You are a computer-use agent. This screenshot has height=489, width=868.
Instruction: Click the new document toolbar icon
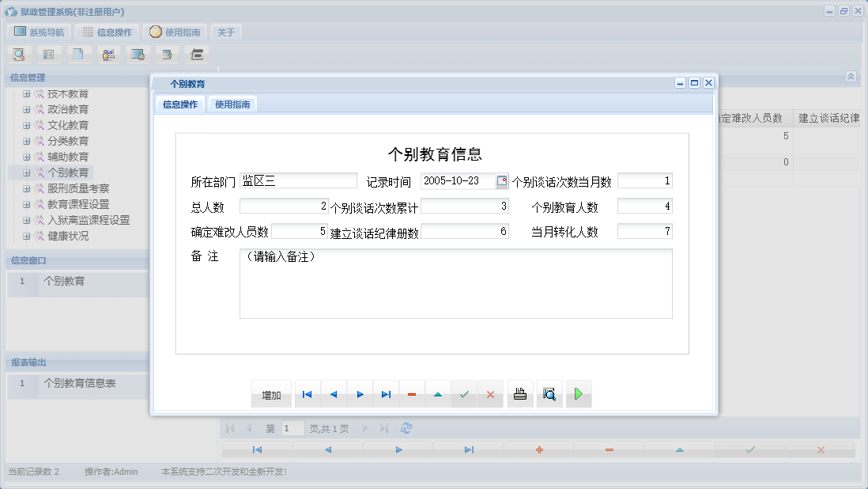[79, 54]
